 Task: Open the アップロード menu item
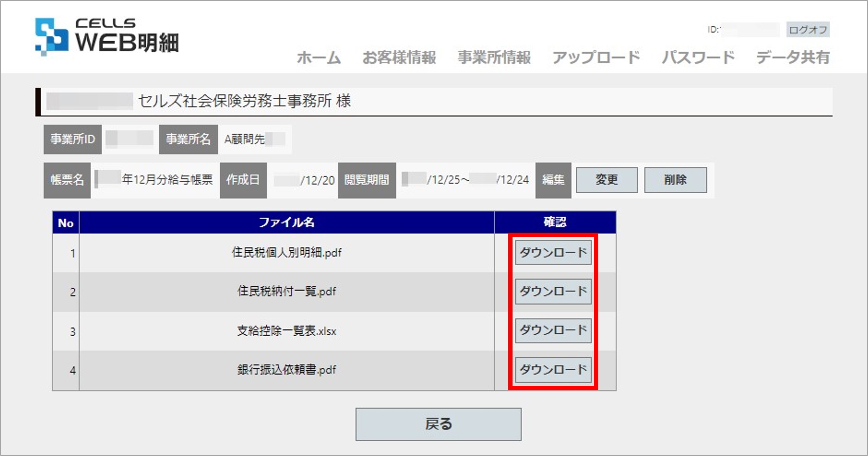(x=596, y=58)
